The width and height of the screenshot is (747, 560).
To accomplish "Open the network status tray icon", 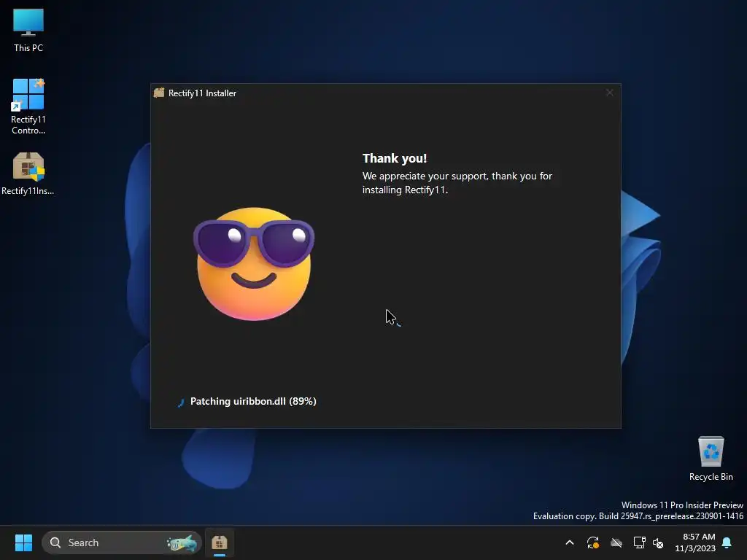I will (639, 542).
